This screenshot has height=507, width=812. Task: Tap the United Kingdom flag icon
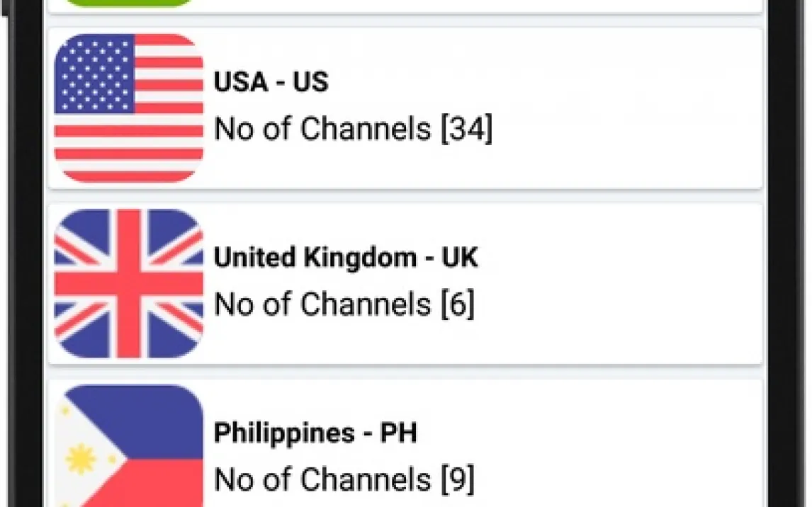coord(128,283)
